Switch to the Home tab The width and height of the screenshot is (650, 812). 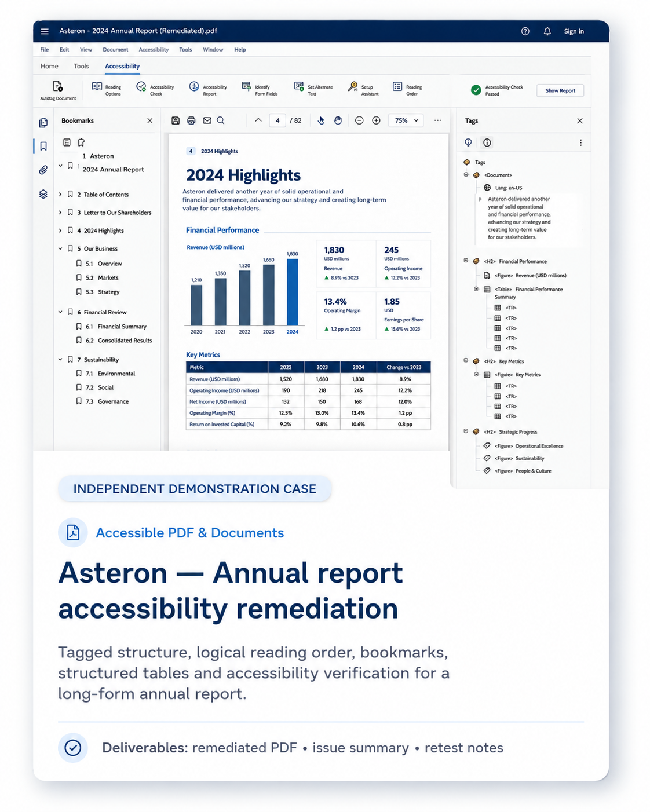click(x=49, y=66)
